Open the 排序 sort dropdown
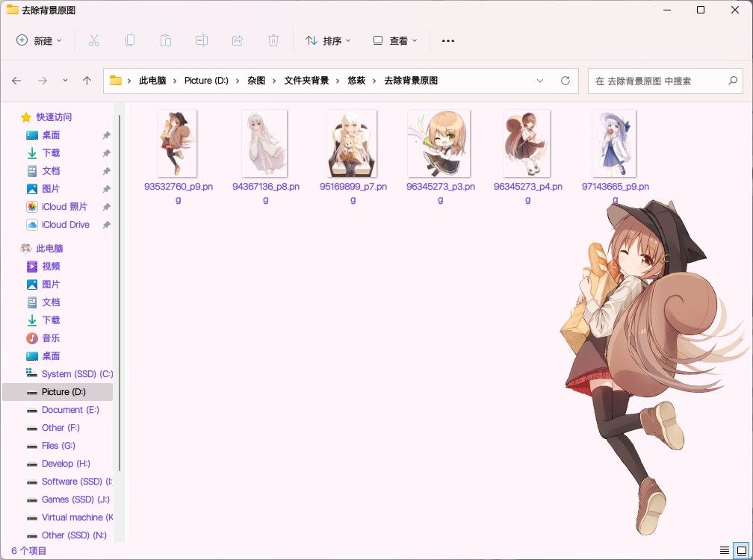The width and height of the screenshot is (753, 560). click(x=329, y=41)
